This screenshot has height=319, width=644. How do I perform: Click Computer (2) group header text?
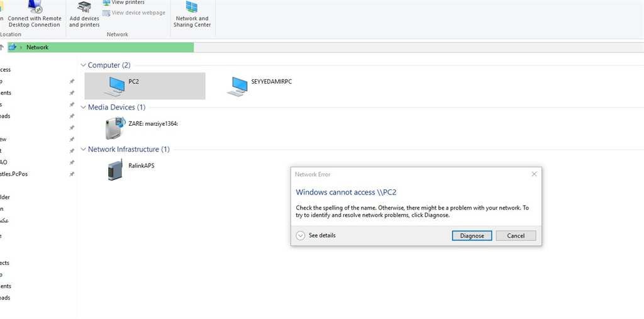[x=109, y=65]
